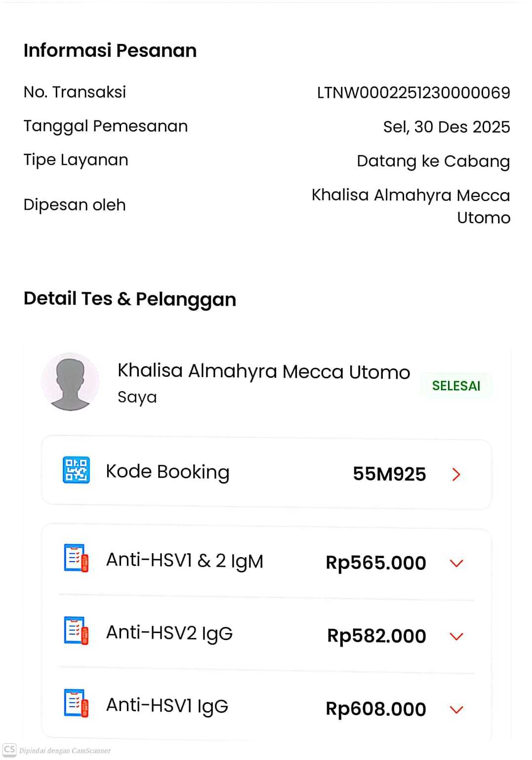Viewport: 532px width, 760px height.
Task: Tap the customer profile avatar
Action: click(71, 382)
